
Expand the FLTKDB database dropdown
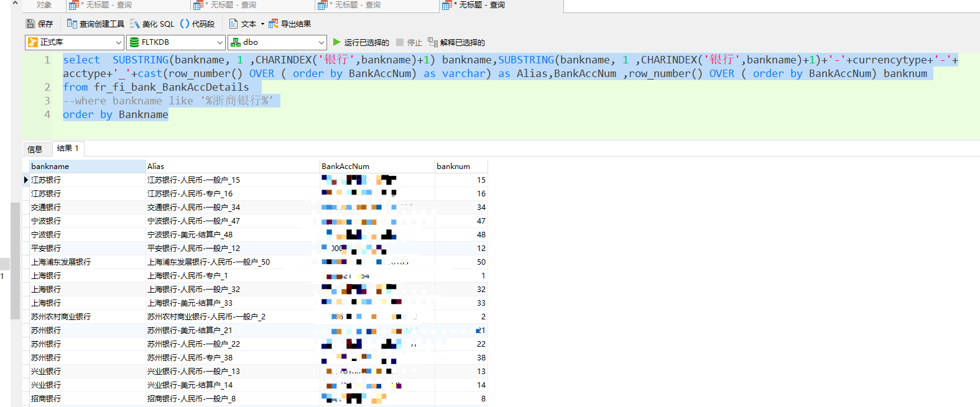pyautogui.click(x=220, y=42)
